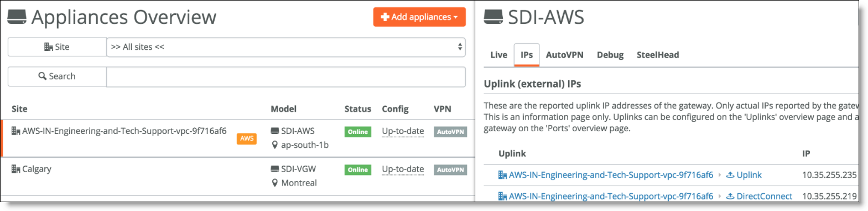
Task: Click the location pin next to Montreal
Action: point(275,183)
